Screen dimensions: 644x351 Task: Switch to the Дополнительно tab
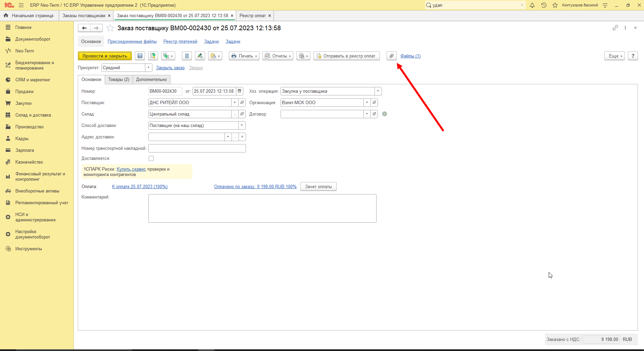pyautogui.click(x=151, y=80)
